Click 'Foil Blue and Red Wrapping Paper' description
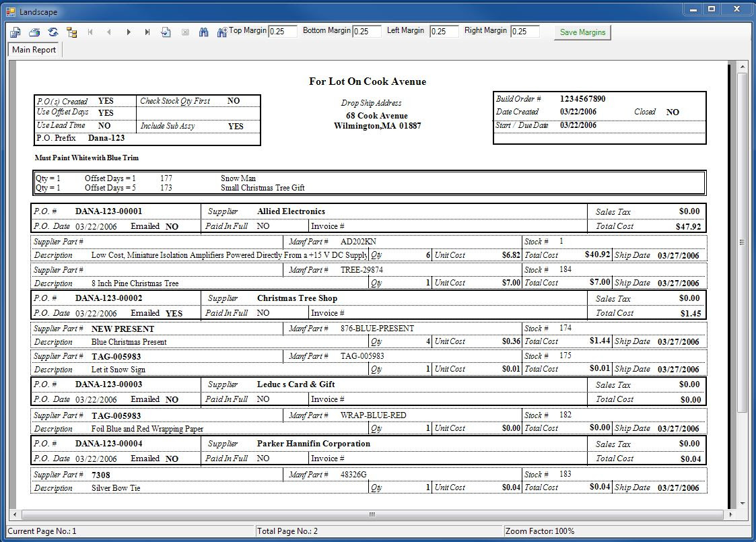This screenshot has height=542, width=756. pos(147,429)
